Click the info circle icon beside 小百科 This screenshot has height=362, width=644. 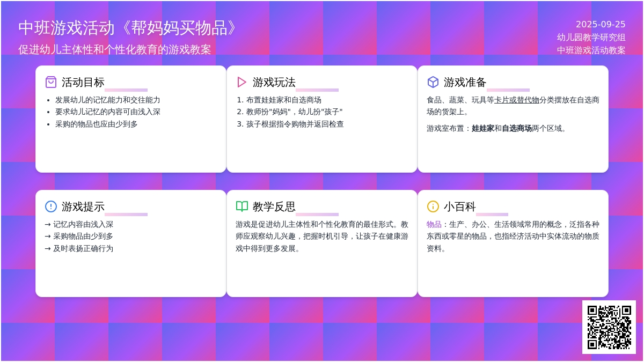tap(433, 206)
